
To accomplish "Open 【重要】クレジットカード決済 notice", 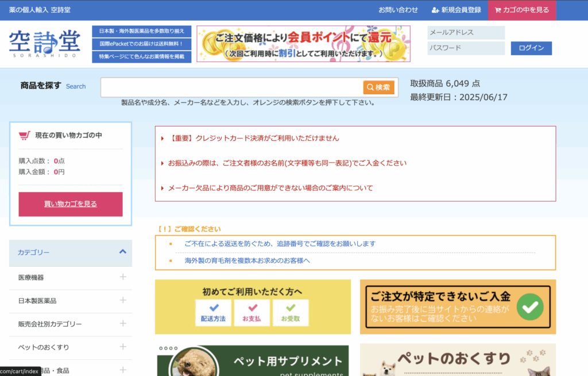I will 253,138.
